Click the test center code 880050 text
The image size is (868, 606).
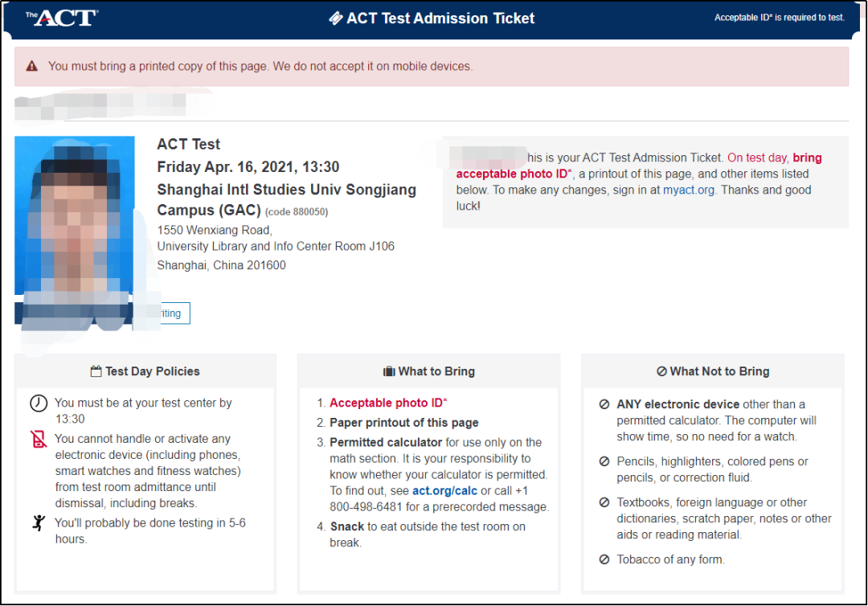point(297,212)
